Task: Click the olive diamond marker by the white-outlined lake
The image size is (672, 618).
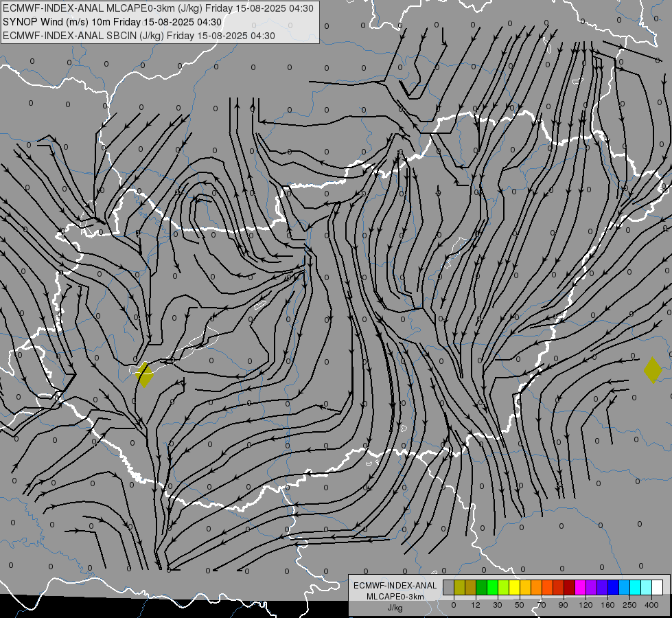Action: tap(144, 375)
